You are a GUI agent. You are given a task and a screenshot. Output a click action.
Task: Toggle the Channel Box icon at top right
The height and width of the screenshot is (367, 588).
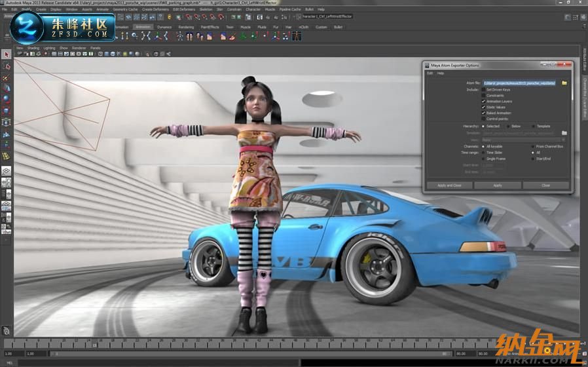[x=583, y=17]
